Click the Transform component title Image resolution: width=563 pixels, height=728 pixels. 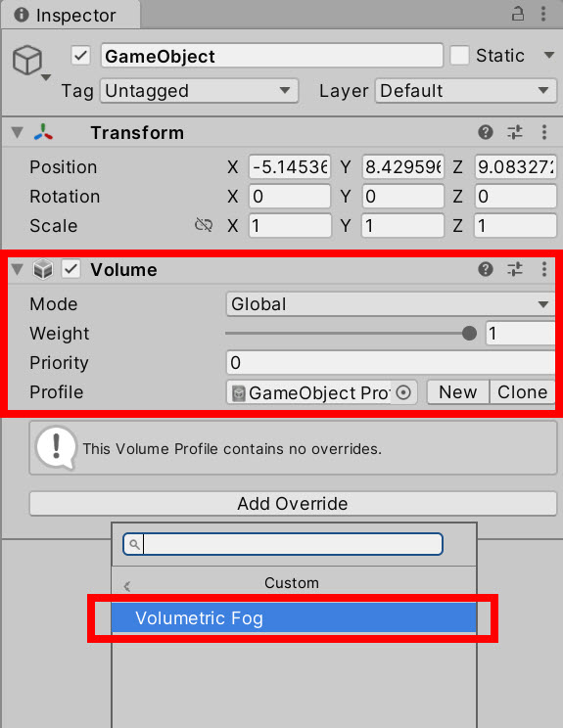[x=137, y=133]
